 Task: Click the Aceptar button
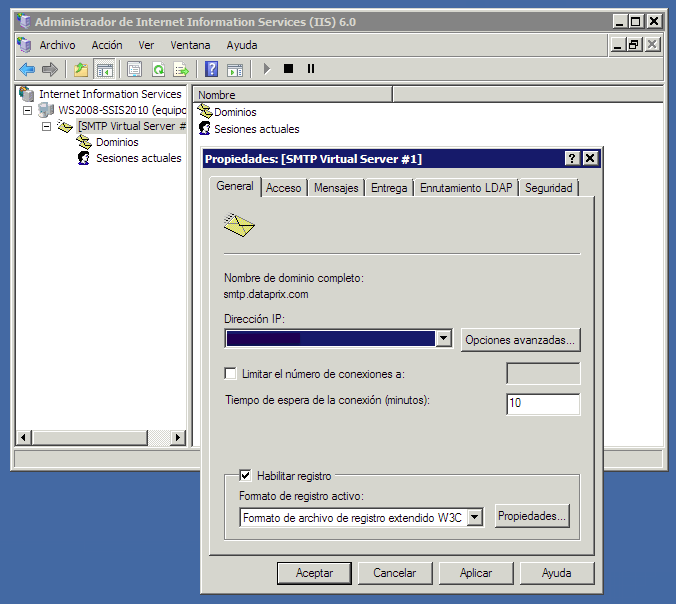[x=314, y=573]
